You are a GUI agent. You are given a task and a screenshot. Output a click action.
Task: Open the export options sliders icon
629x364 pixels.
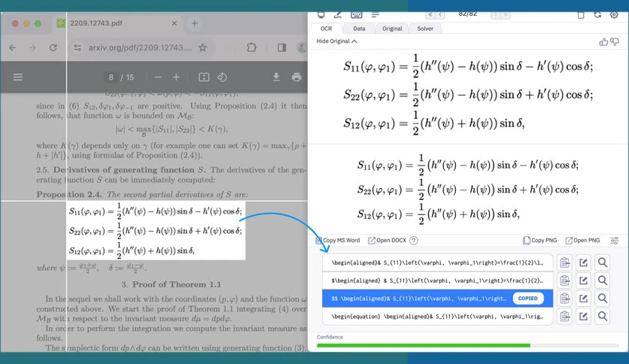click(x=614, y=241)
